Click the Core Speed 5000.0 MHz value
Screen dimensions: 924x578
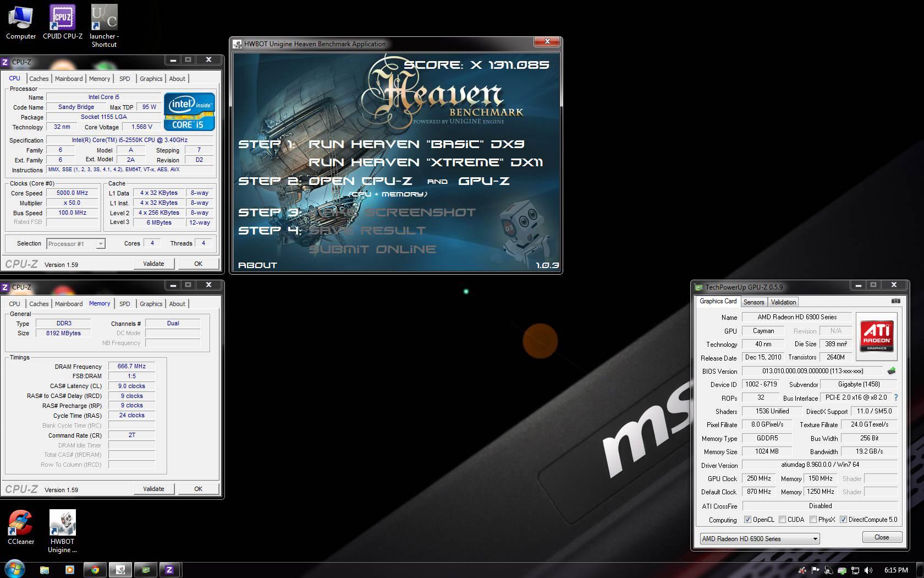(73, 193)
